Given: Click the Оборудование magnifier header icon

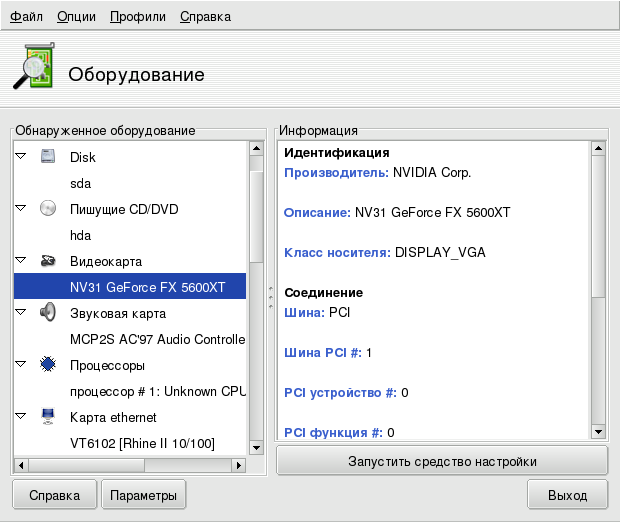Looking at the screenshot, I should [33, 66].
